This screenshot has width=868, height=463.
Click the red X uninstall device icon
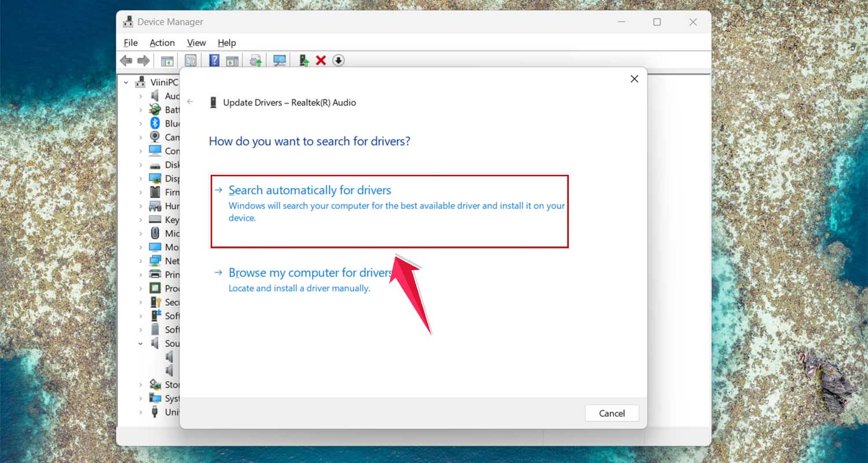click(x=321, y=60)
